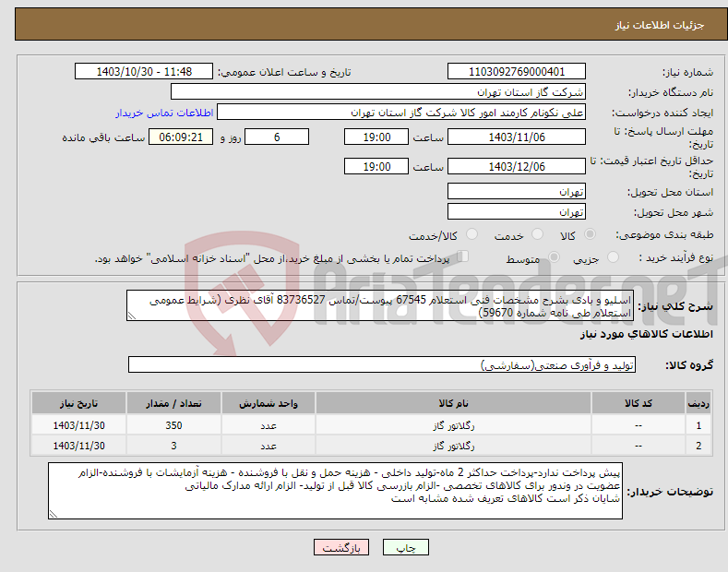
Task: Click رگلاتور گاز in row 1
Action: (x=453, y=425)
